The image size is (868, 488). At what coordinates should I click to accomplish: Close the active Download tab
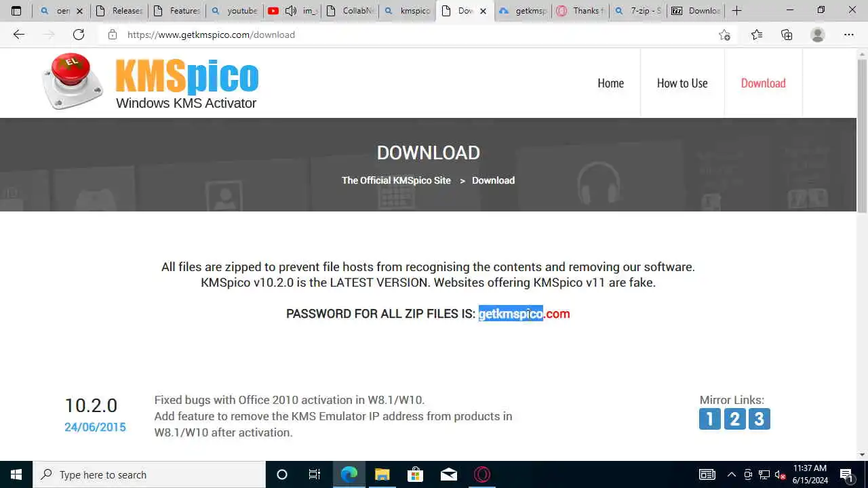coord(484,11)
